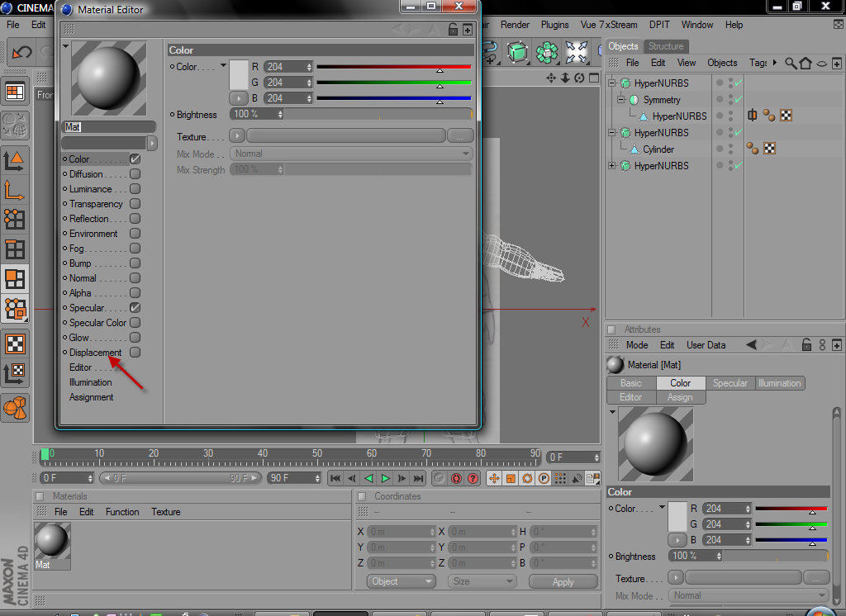The width and height of the screenshot is (846, 616).
Task: Click the lock icon in Attributes panel
Action: [x=806, y=344]
